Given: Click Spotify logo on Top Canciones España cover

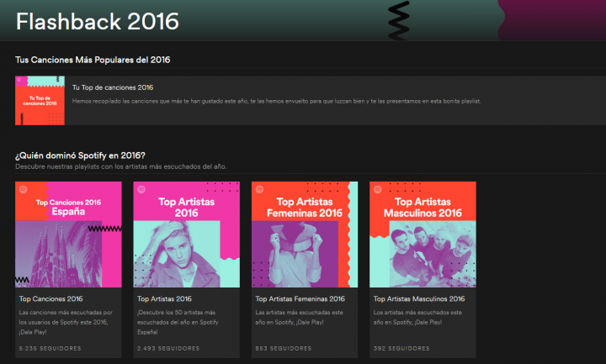Looking at the screenshot, I should tap(24, 189).
